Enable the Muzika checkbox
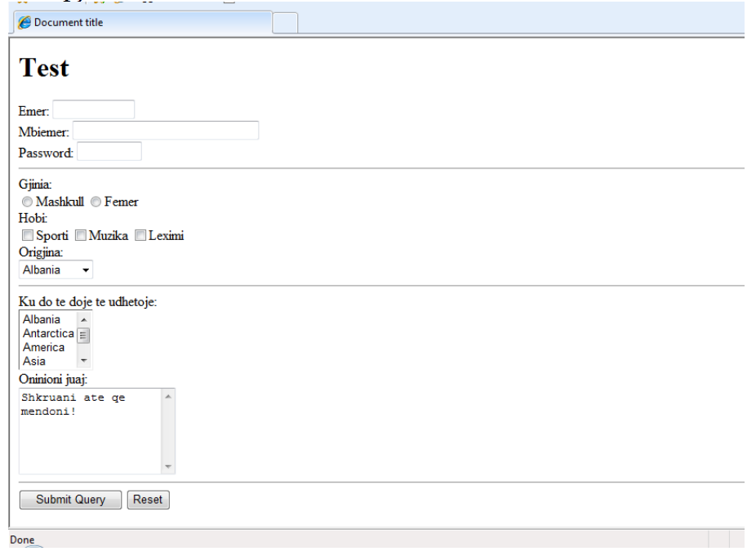 click(80, 236)
